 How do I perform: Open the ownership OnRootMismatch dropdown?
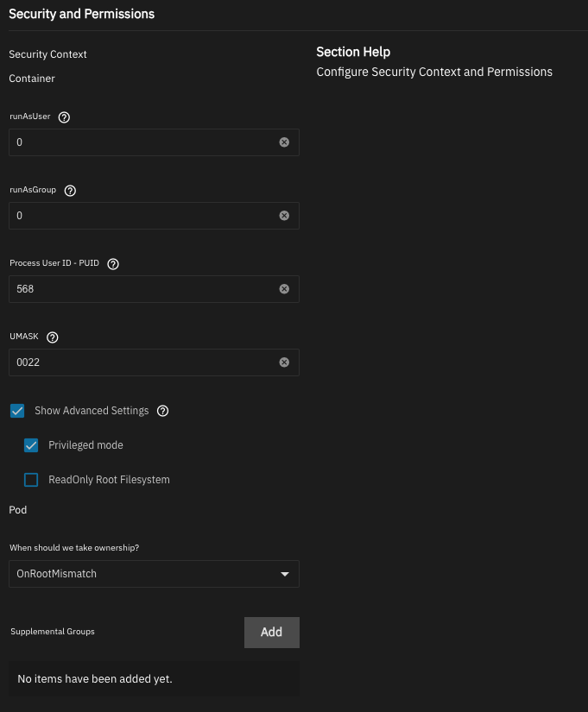pos(154,574)
